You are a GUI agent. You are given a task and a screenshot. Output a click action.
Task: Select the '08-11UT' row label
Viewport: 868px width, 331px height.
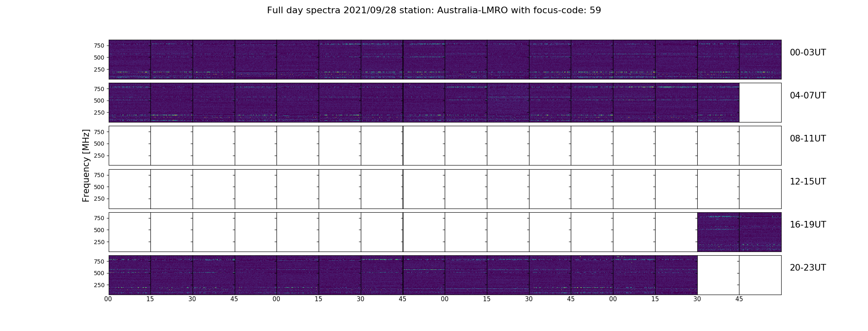point(808,139)
